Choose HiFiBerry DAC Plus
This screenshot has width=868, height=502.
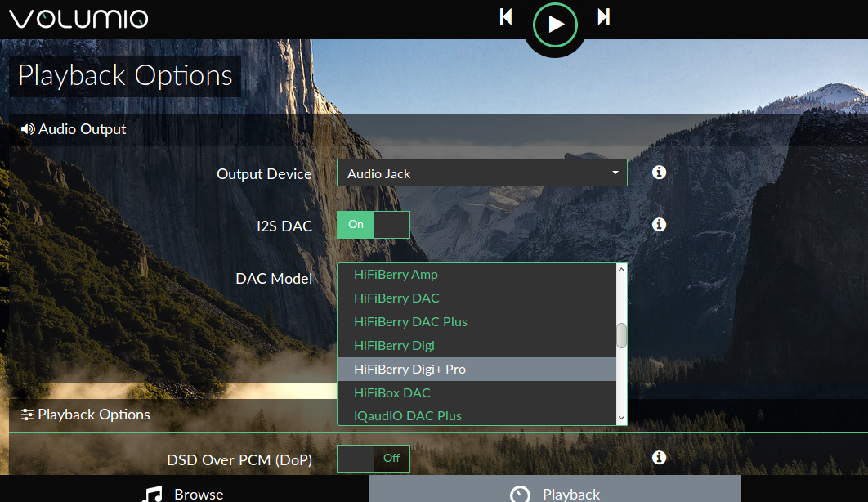(x=477, y=322)
